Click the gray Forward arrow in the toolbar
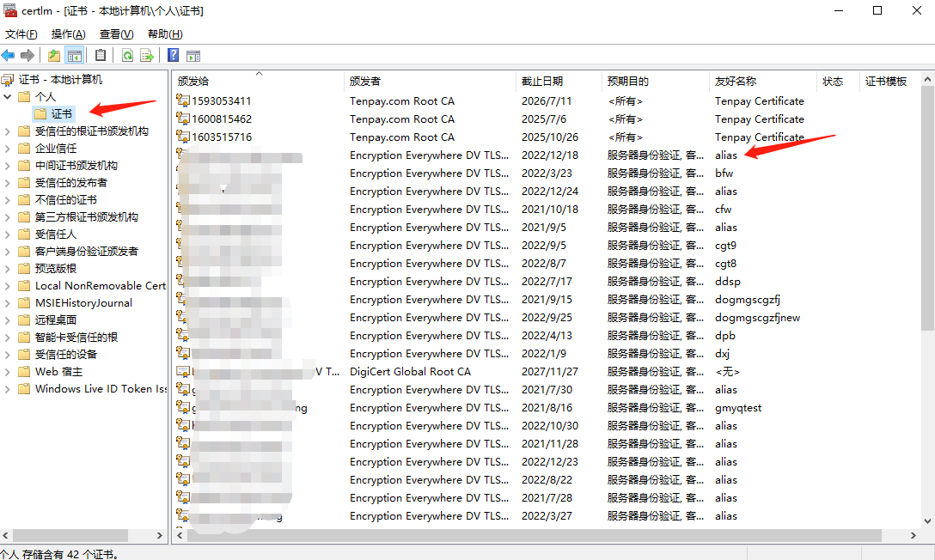935x560 pixels. [x=27, y=56]
